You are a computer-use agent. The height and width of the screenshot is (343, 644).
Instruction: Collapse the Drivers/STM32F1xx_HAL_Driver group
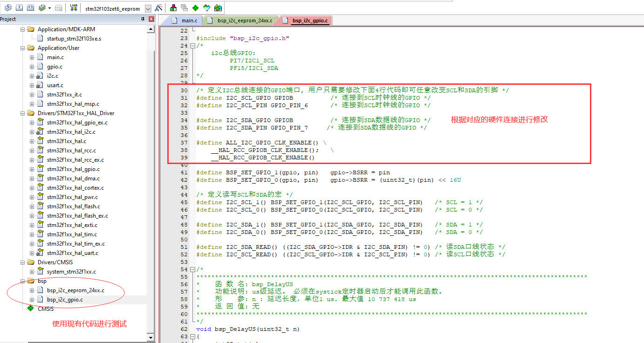(22, 113)
